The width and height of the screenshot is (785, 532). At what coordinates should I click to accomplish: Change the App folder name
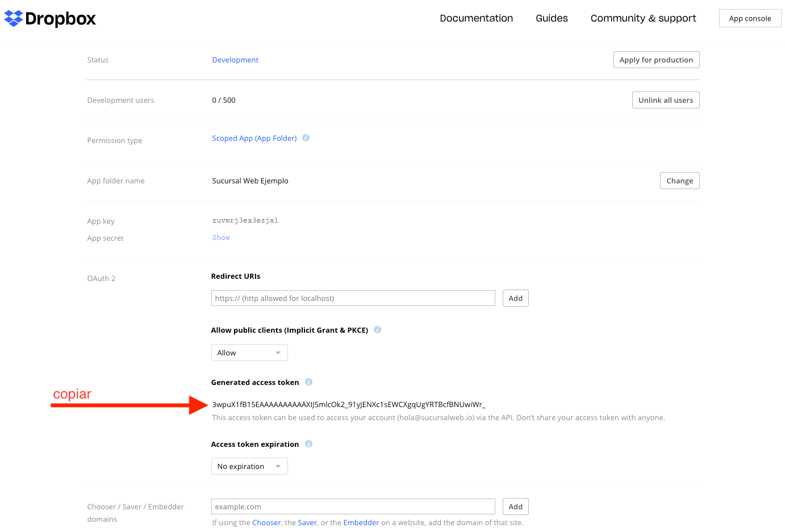(679, 181)
